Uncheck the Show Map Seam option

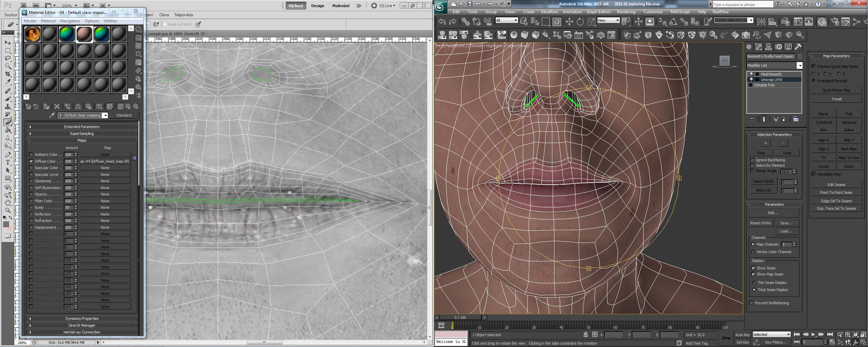(753, 274)
